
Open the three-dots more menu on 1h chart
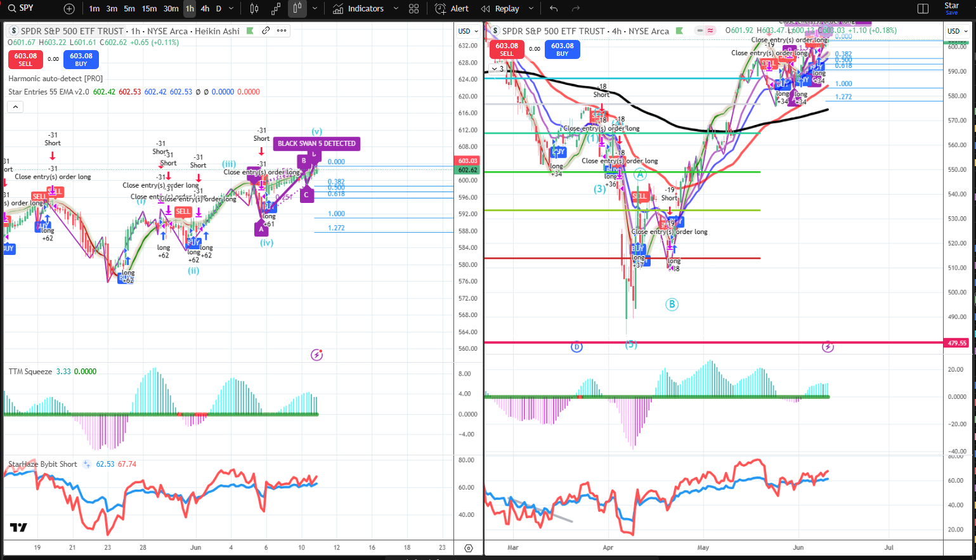pyautogui.click(x=282, y=30)
